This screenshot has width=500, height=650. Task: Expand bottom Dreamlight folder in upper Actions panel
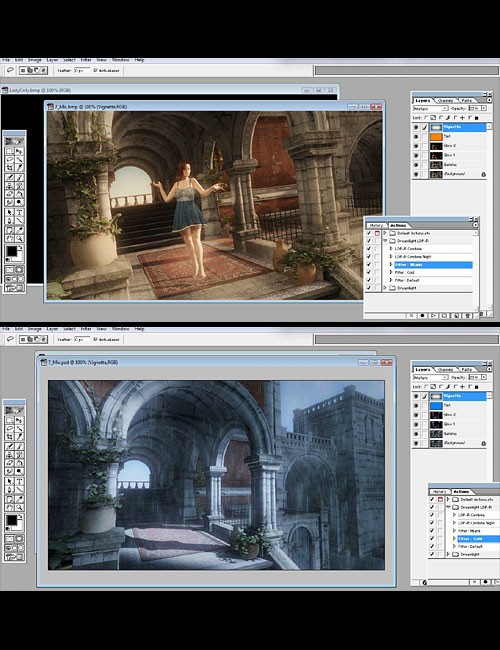[385, 288]
